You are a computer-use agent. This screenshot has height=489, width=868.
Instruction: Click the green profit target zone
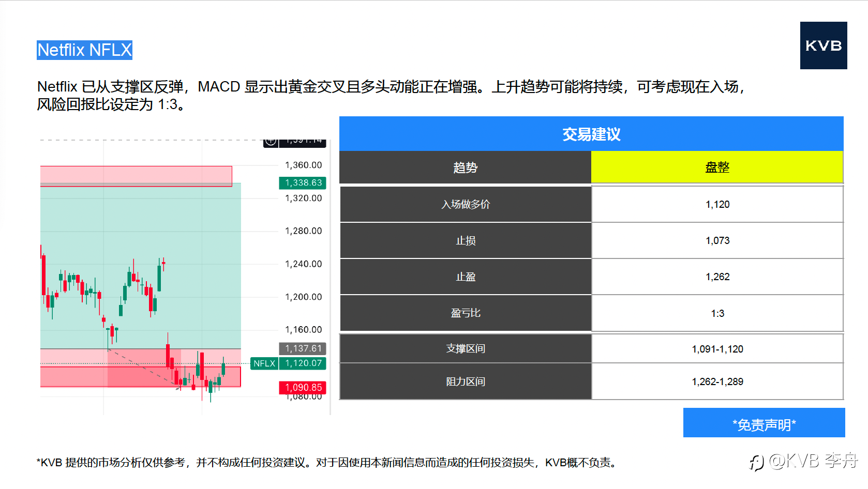[141, 266]
